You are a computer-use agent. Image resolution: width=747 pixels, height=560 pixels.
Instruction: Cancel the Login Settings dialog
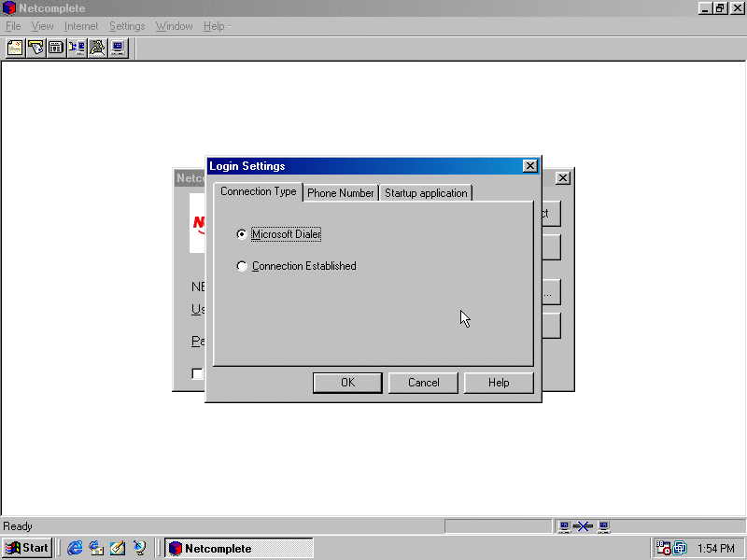point(423,383)
